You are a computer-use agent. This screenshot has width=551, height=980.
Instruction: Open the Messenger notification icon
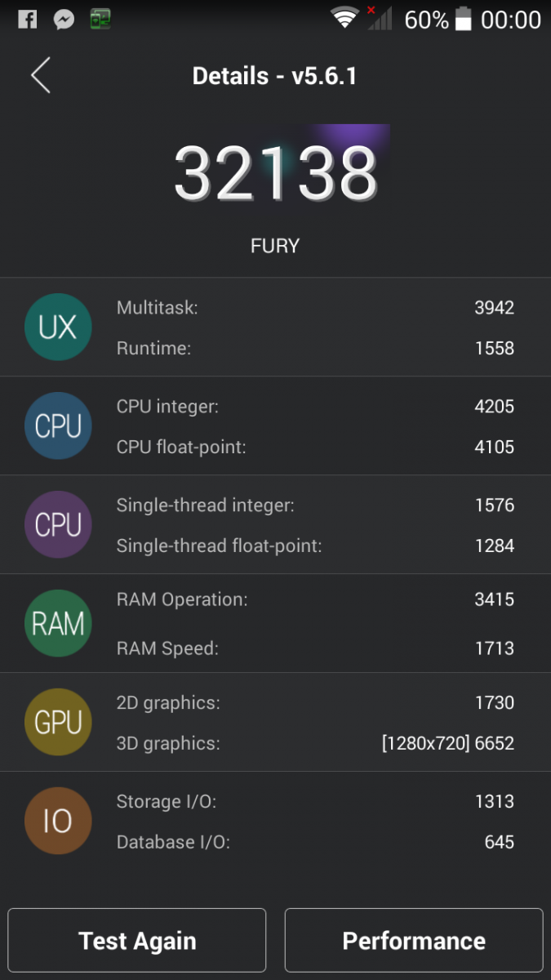64,19
